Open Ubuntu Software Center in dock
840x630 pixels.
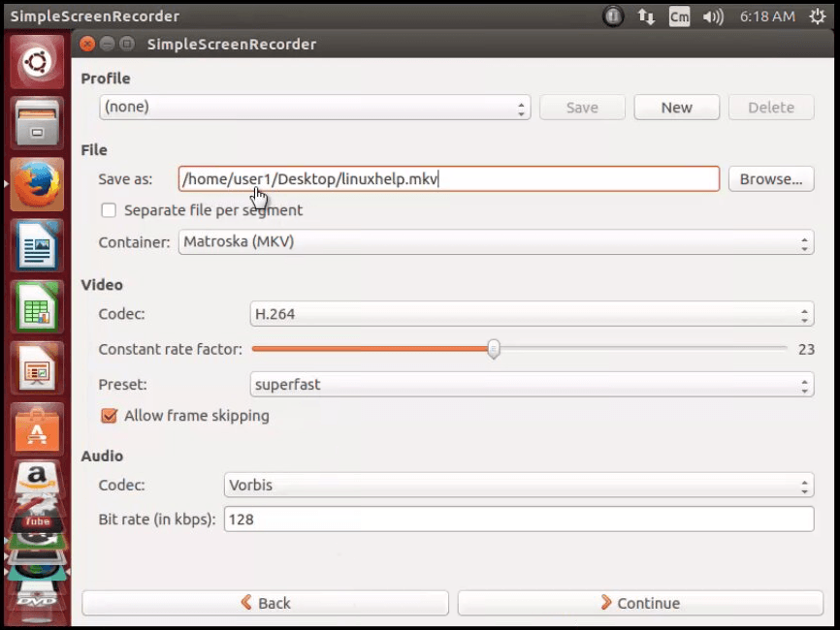click(37, 428)
